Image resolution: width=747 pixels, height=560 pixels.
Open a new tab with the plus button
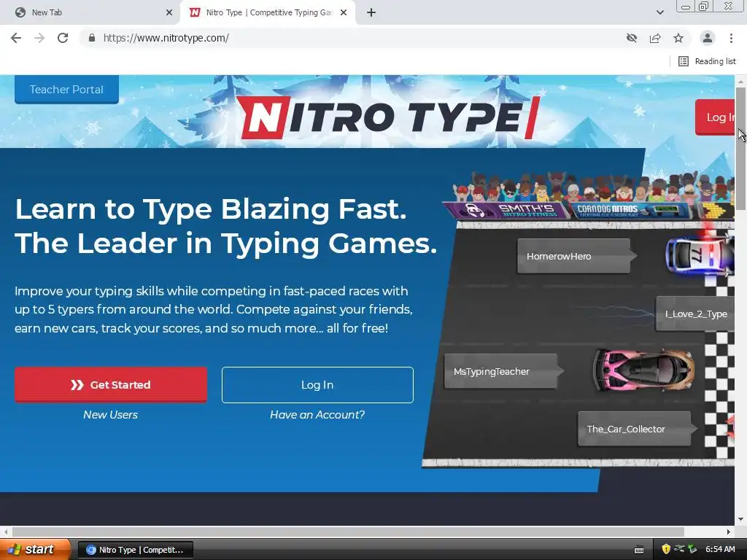pyautogui.click(x=371, y=12)
